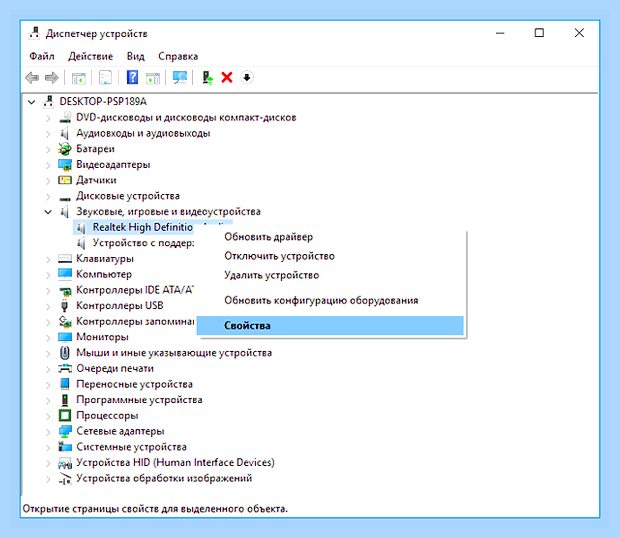
Task: Open the Вид menu
Action: (x=136, y=56)
